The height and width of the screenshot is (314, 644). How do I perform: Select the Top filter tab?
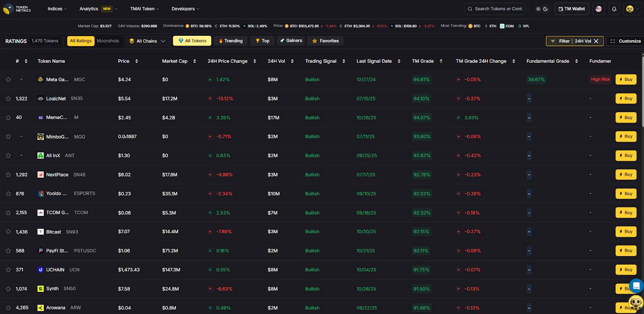(x=262, y=41)
